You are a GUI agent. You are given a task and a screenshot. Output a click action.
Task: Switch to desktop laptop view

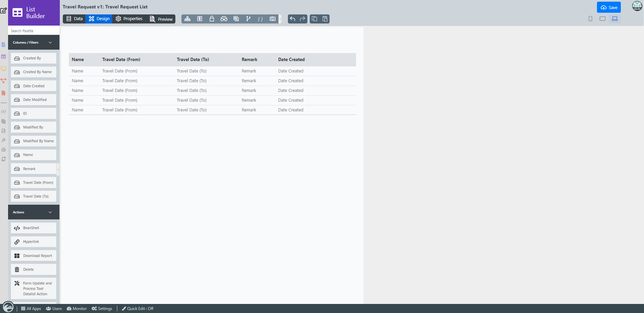point(615,19)
